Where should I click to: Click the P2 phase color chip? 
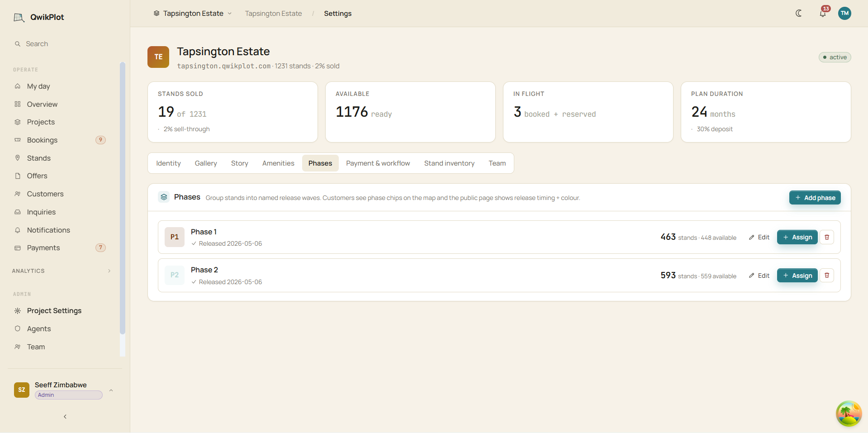(175, 275)
